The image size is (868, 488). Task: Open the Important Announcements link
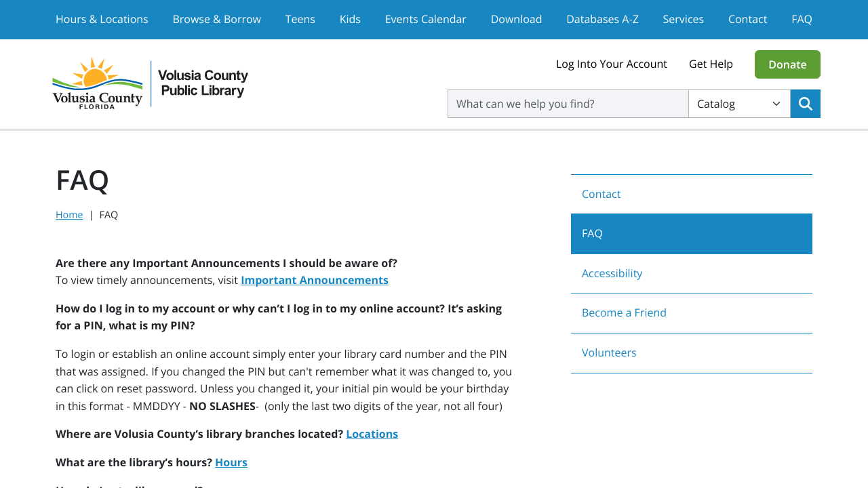click(315, 279)
